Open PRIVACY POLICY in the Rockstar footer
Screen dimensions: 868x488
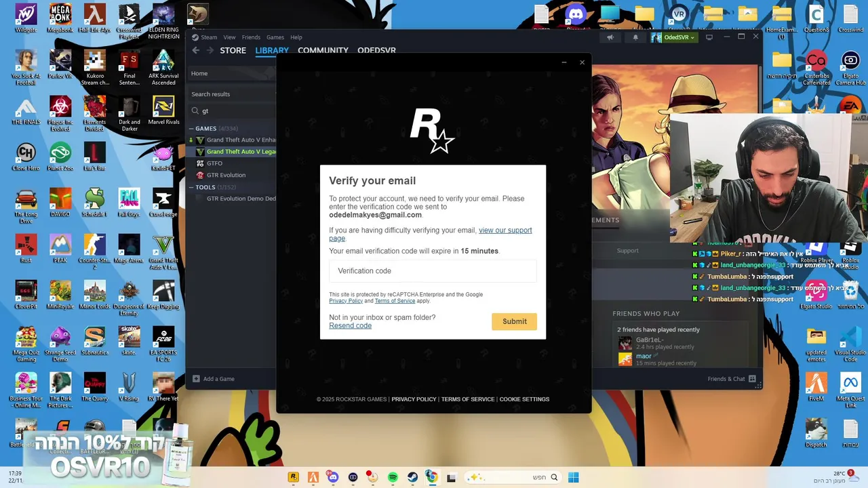coord(414,399)
